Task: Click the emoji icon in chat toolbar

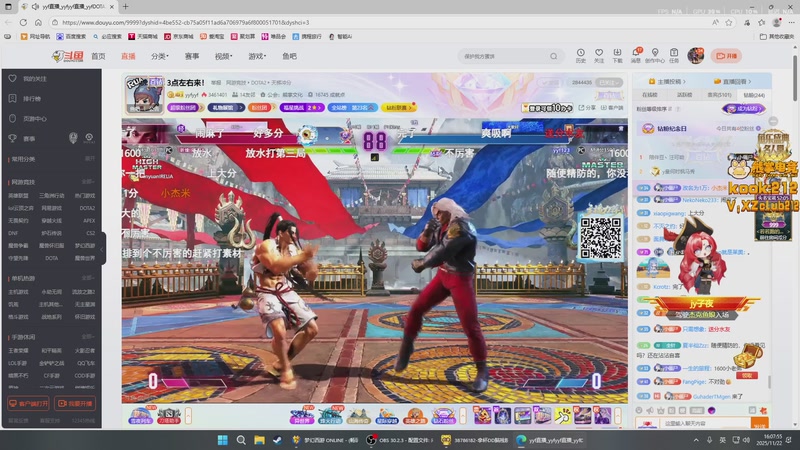Action: 639,410
